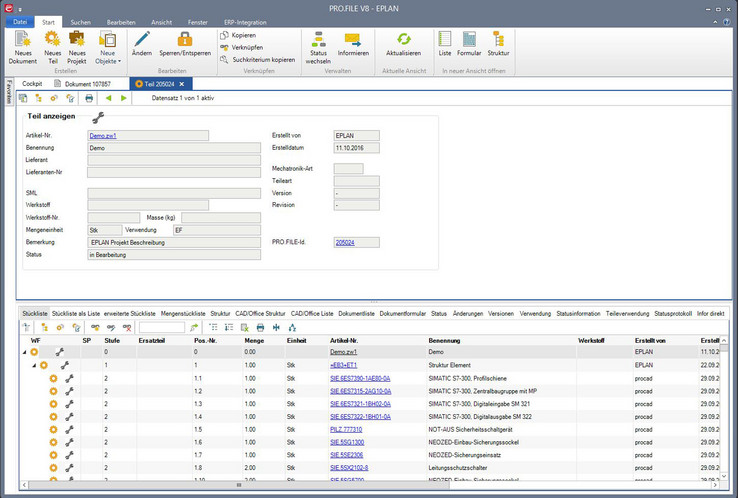
Task: Click the Status wechseln icon
Action: click(x=318, y=41)
